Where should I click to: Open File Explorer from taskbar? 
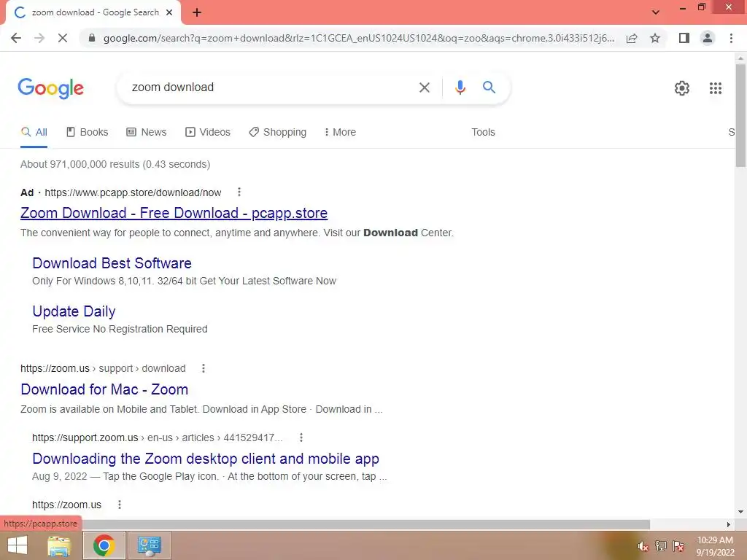[x=59, y=545]
